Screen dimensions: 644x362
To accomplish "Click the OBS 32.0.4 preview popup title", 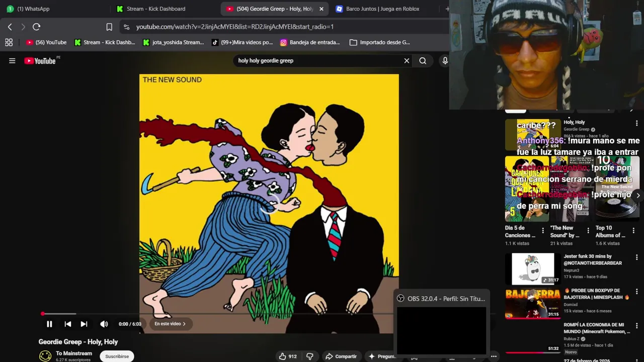I will 446,299.
